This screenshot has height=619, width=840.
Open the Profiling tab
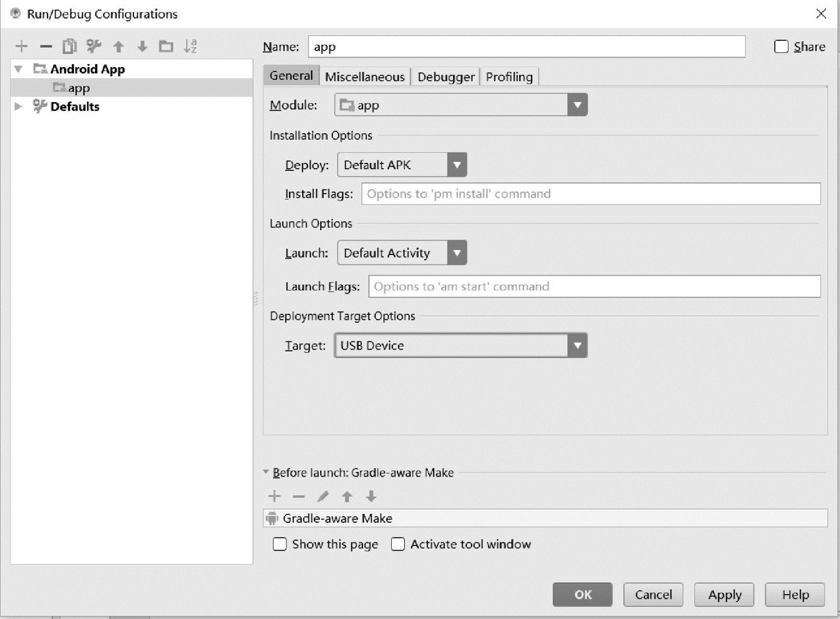point(509,77)
